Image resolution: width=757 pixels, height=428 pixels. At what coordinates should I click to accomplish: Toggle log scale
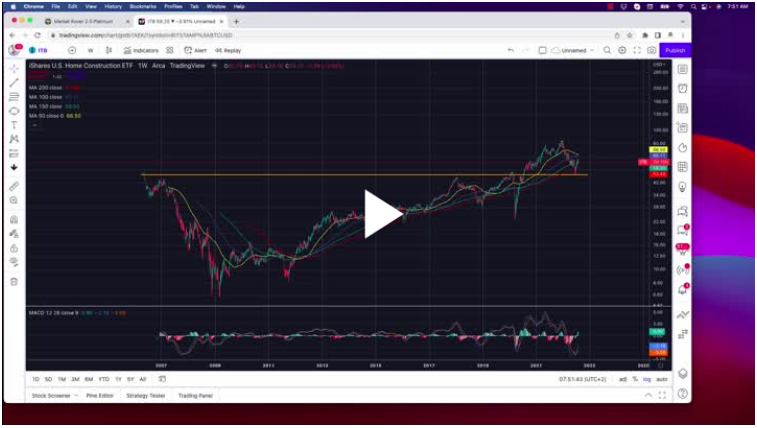tap(647, 379)
